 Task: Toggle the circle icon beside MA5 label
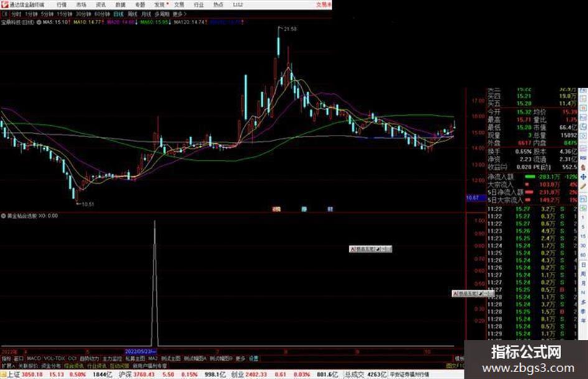tap(39, 22)
